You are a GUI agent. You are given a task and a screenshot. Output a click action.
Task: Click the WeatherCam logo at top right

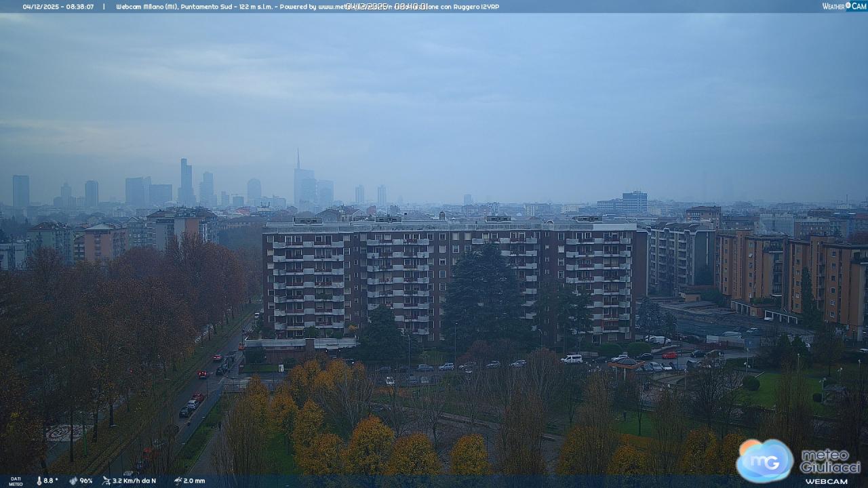(844, 6)
